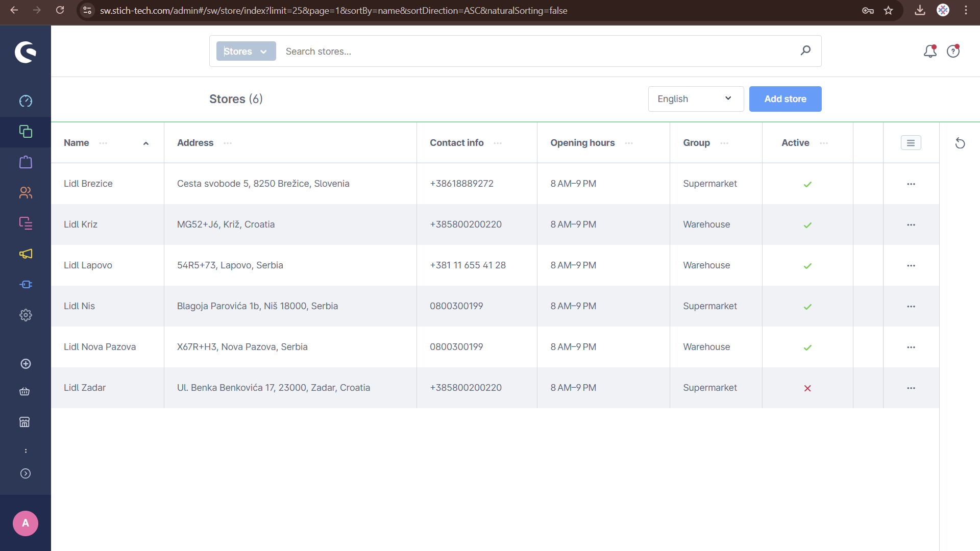Open the Orders sidebar icon
Viewport: 980px width, 551px height.
26,162
